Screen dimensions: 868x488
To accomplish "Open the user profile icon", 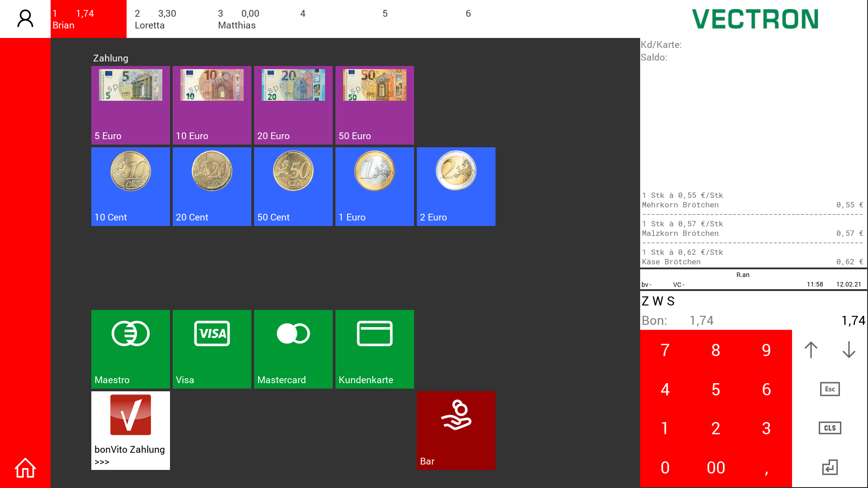I will coord(25,19).
